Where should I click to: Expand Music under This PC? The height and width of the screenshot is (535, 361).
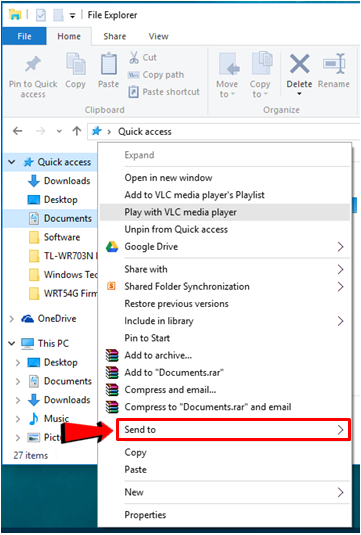[18, 419]
